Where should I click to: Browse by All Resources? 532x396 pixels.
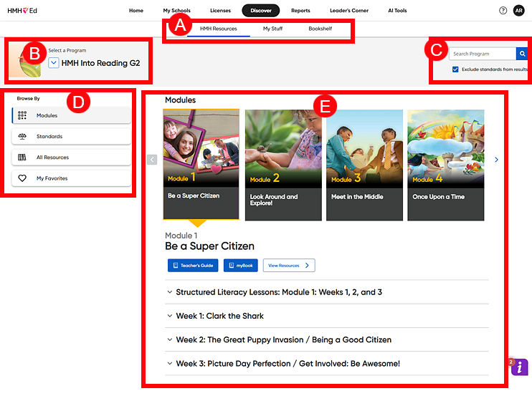[x=71, y=157]
